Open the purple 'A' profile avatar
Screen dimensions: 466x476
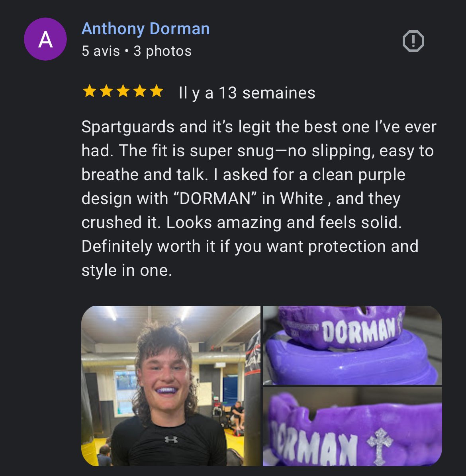click(45, 39)
